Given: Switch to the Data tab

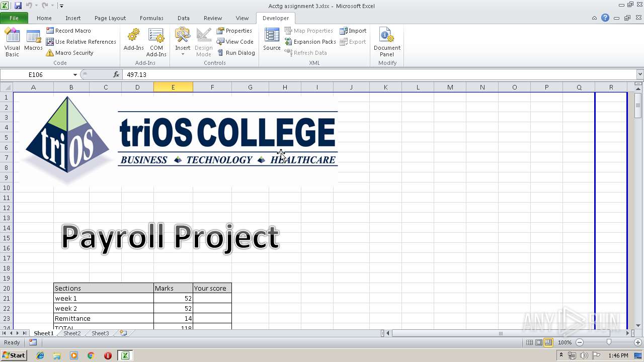Looking at the screenshot, I should pos(184,18).
